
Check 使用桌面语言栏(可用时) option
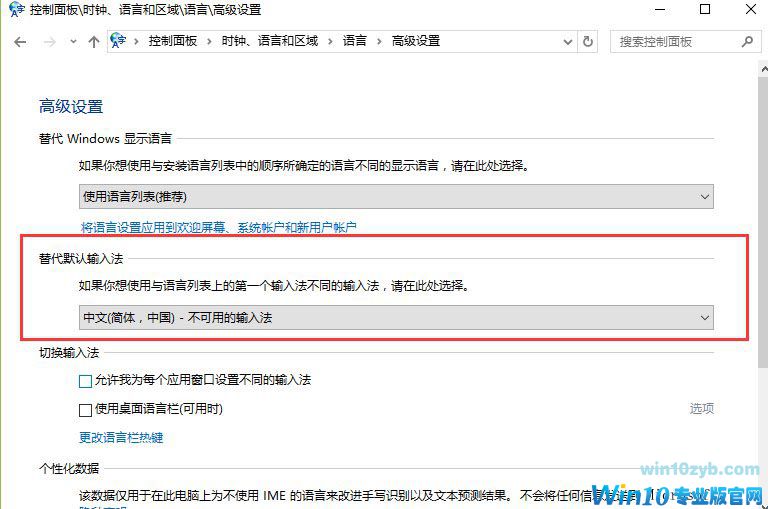(85, 410)
